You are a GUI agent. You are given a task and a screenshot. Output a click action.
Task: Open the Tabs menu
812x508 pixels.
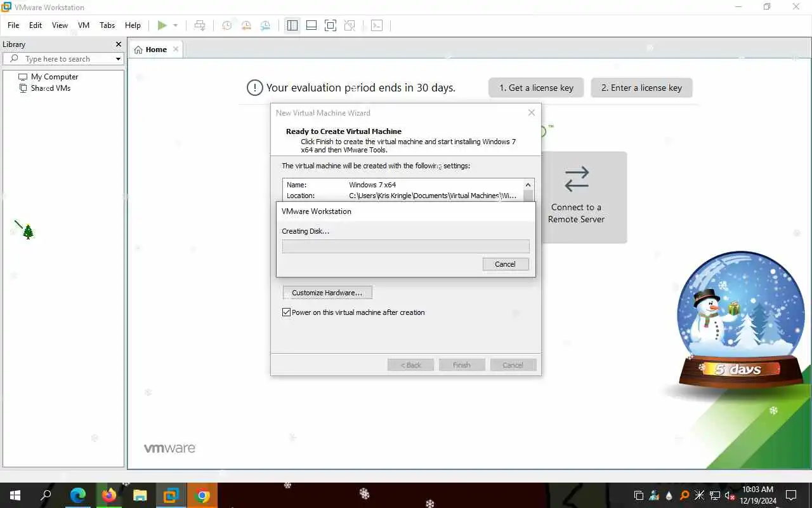tap(107, 25)
